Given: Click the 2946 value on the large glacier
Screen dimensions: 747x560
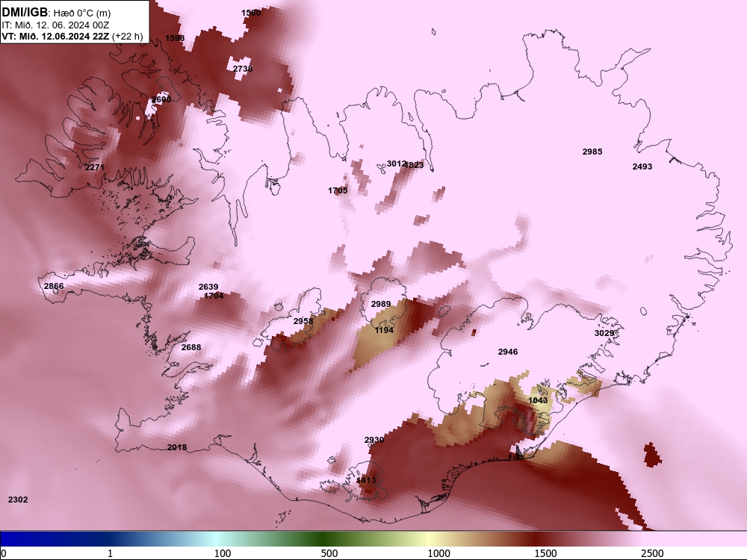Looking at the screenshot, I should (x=508, y=352).
